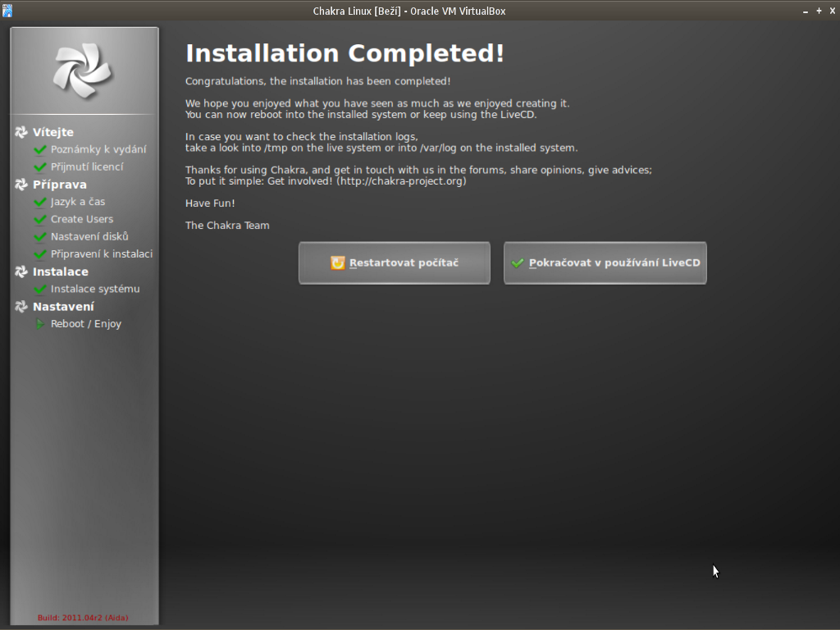Click the green checkmark beside Přijmutí licencí
The height and width of the screenshot is (630, 840).
[x=40, y=167]
